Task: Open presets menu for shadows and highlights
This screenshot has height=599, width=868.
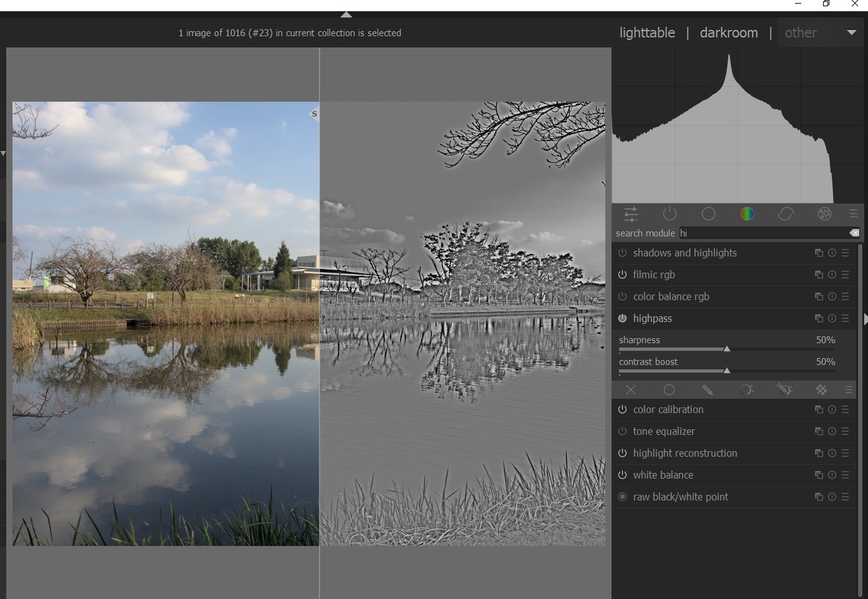Action: point(845,253)
